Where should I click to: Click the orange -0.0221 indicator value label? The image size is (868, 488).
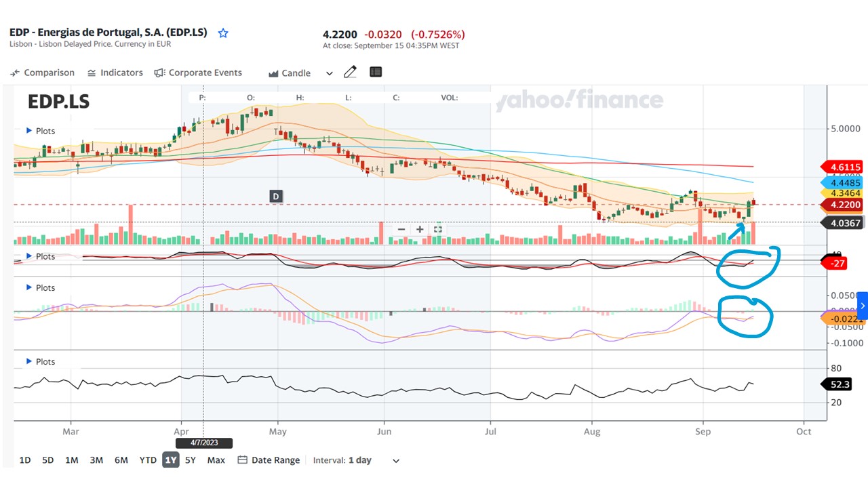[x=842, y=319]
